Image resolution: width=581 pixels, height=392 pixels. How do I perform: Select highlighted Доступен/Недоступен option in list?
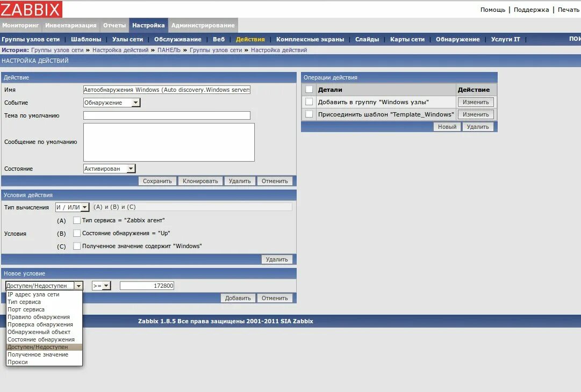pos(44,347)
